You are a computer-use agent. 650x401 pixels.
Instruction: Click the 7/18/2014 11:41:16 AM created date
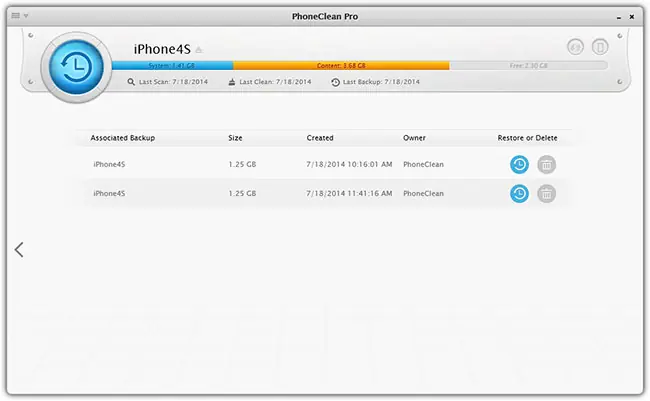tap(349, 193)
